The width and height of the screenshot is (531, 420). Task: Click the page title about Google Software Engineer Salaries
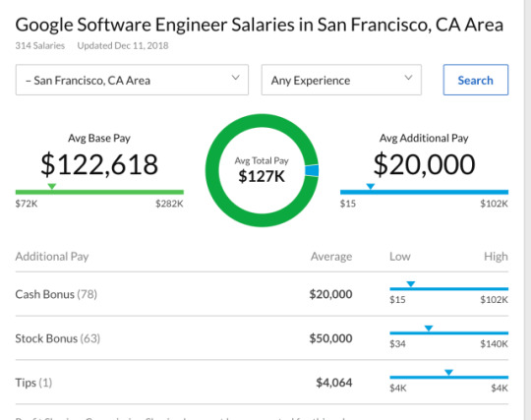coord(260,25)
